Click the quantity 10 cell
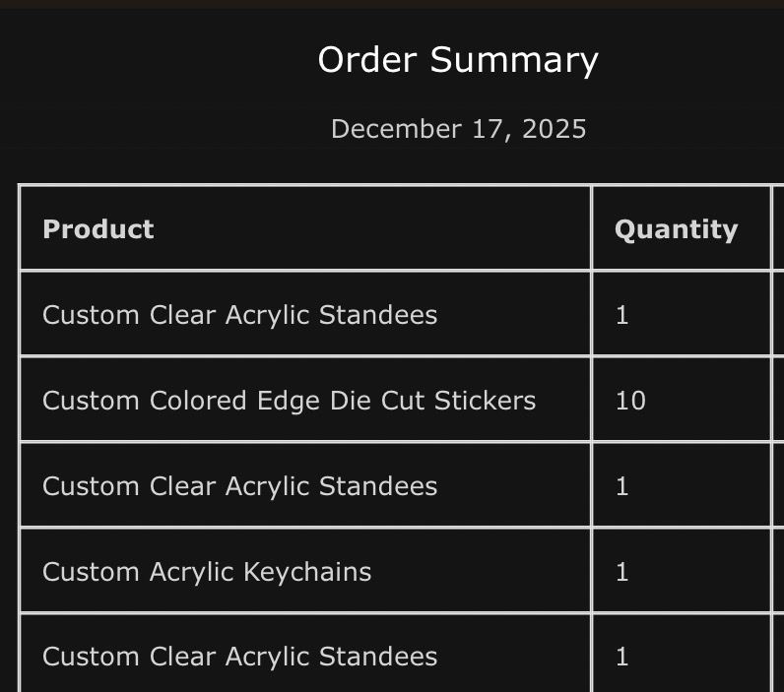This screenshot has height=692, width=784. click(630, 401)
